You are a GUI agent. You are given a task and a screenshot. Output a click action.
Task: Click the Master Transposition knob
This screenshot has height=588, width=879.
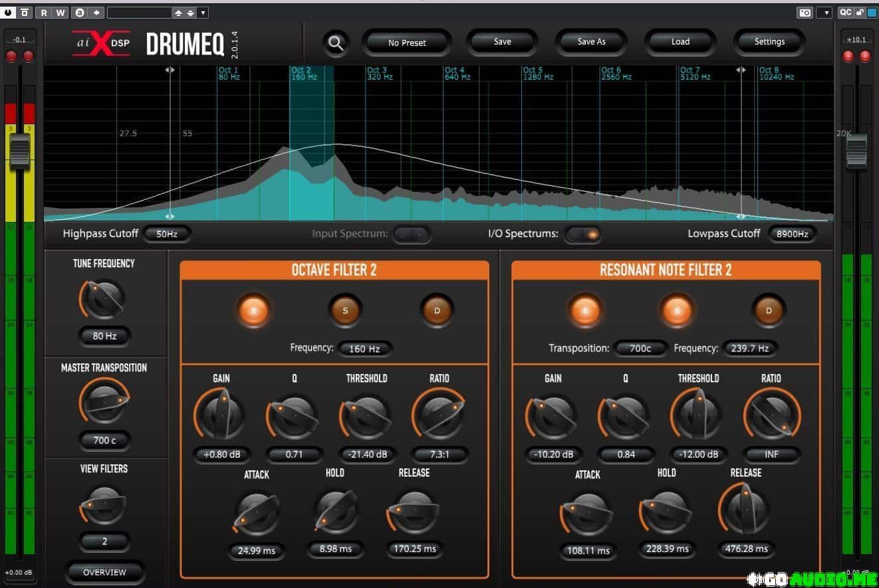104,402
